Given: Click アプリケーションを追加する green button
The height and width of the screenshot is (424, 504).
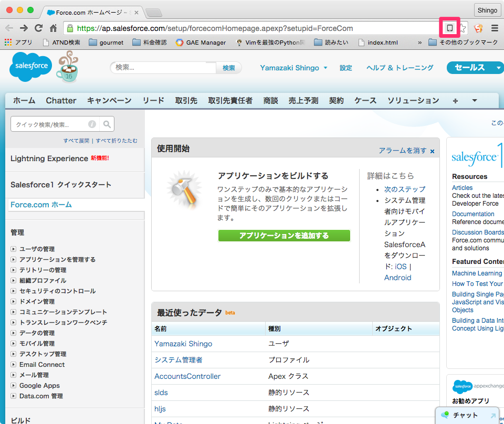Looking at the screenshot, I should (x=284, y=236).
